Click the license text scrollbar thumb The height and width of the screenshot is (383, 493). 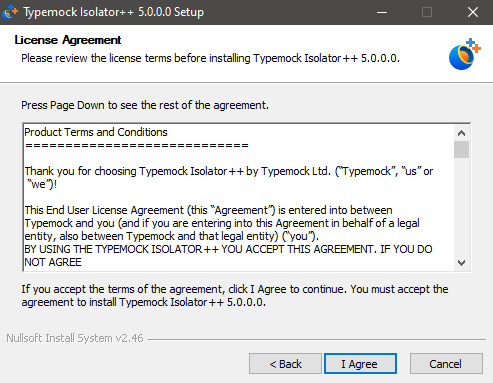click(461, 149)
